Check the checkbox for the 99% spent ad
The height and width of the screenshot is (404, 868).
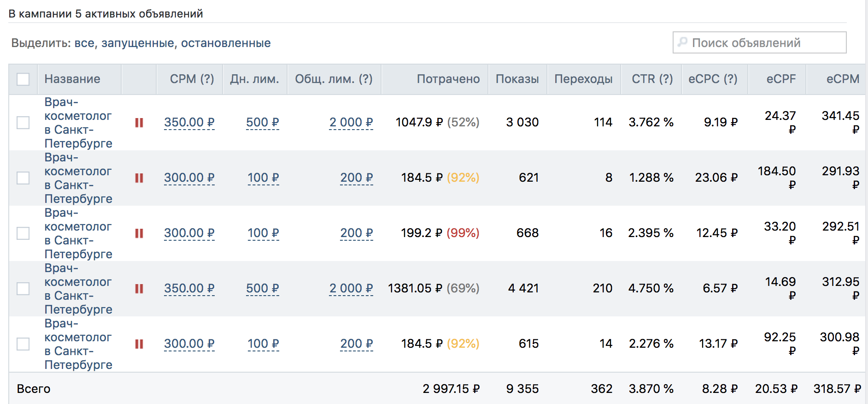[23, 233]
